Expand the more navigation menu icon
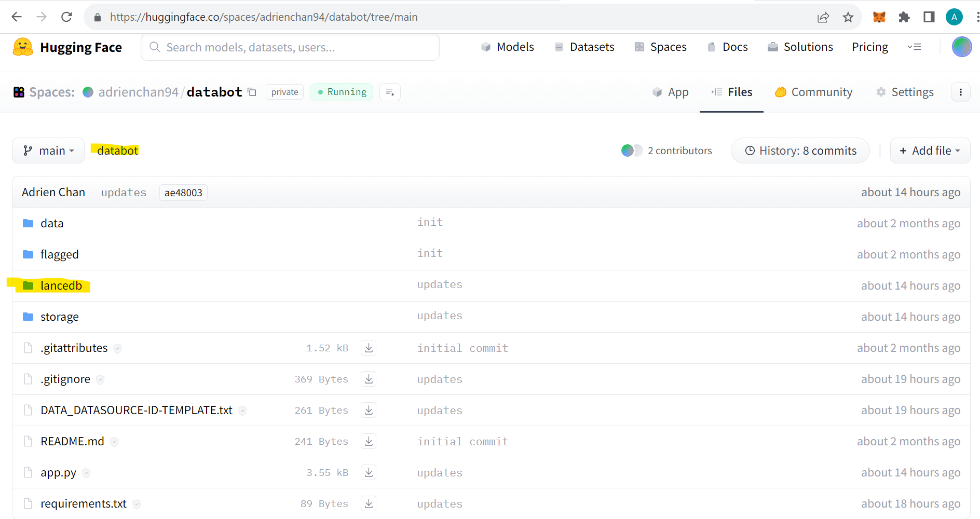Screen dimensions: 980x519 (x=914, y=47)
